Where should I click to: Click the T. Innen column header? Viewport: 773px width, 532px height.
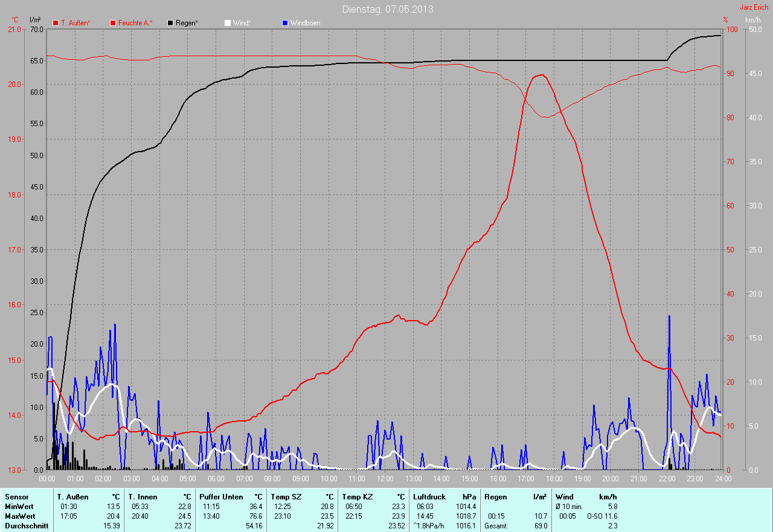pyautogui.click(x=143, y=497)
